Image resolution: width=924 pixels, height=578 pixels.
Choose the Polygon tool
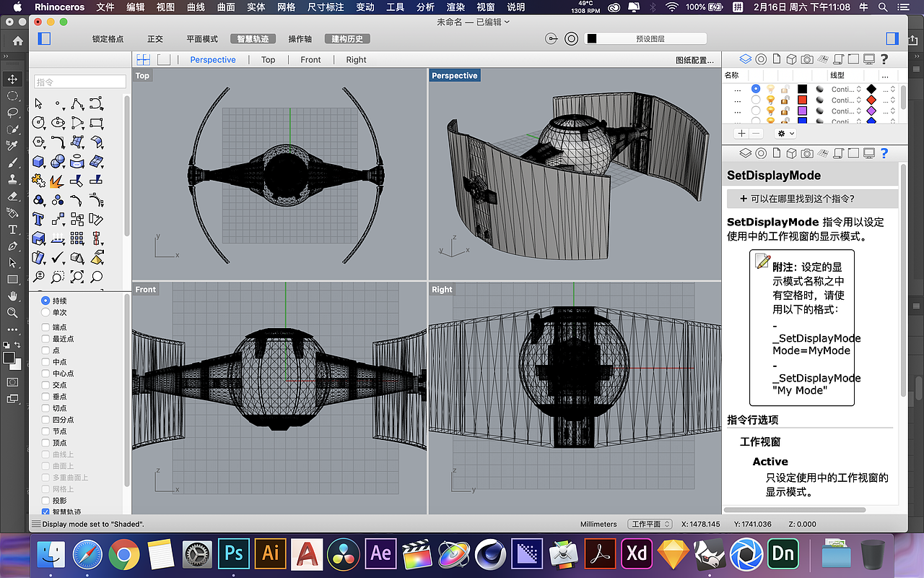[x=39, y=142]
